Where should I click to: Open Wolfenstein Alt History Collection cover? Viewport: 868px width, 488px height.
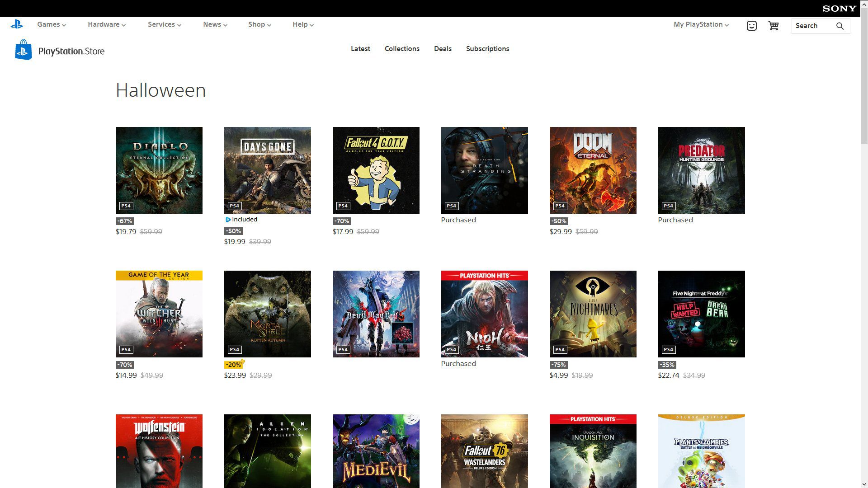point(159,451)
